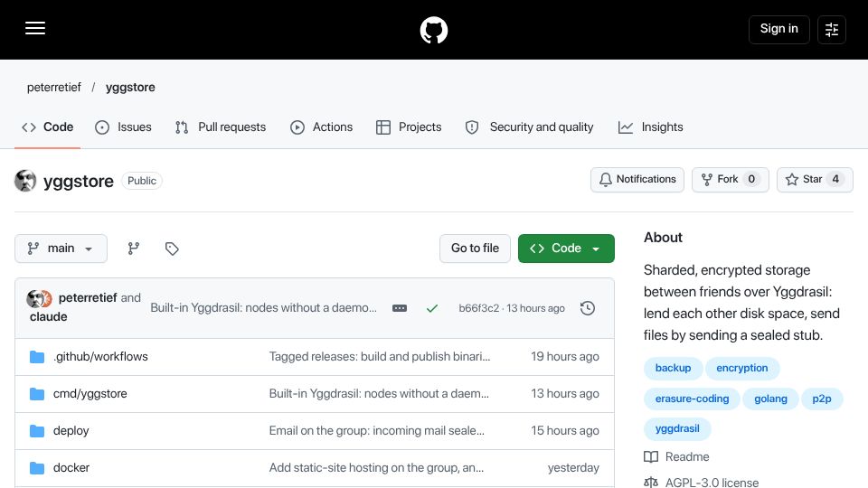Click the repository owner avatar beside yggstore title
The image size is (868, 488).
click(x=25, y=181)
